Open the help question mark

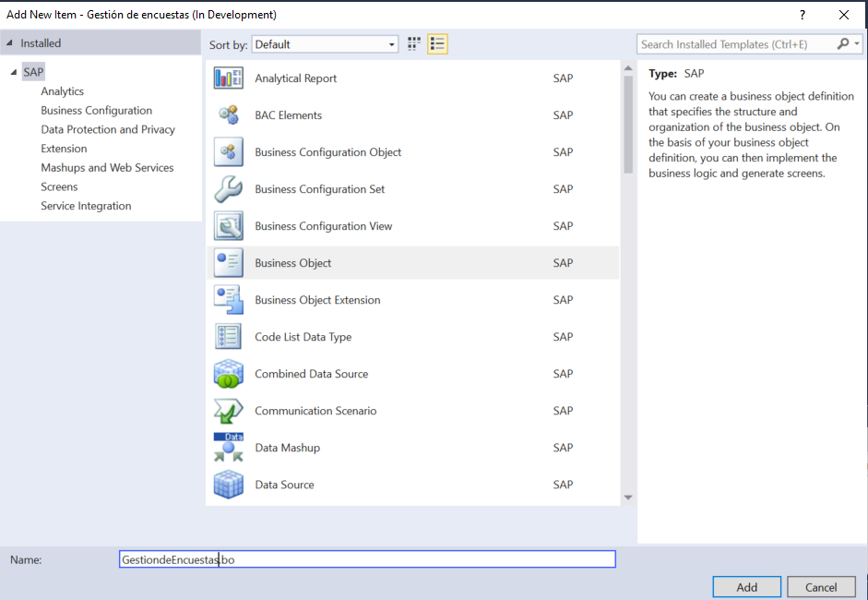pos(803,15)
